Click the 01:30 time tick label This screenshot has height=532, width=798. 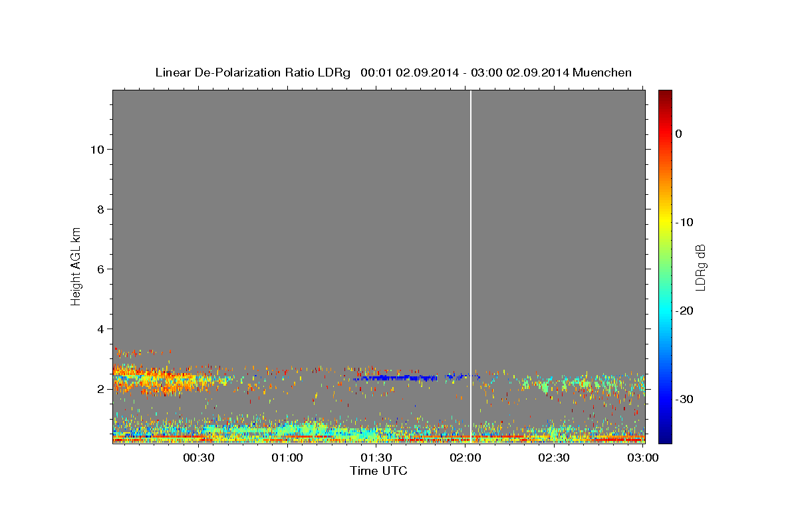376,458
